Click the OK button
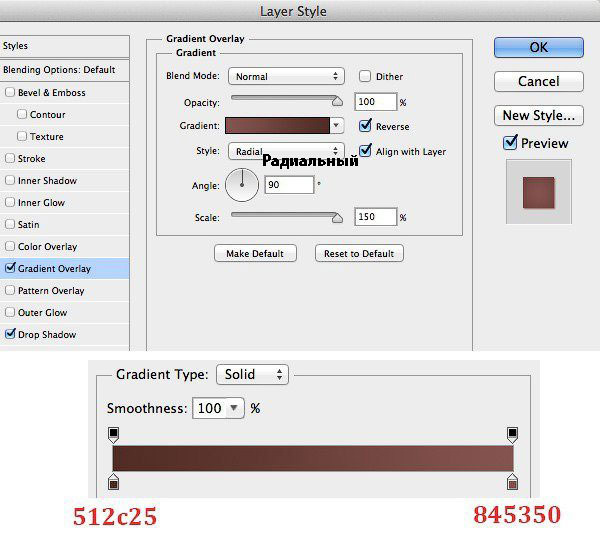Viewport: 600px width, 553px height. 539,47
